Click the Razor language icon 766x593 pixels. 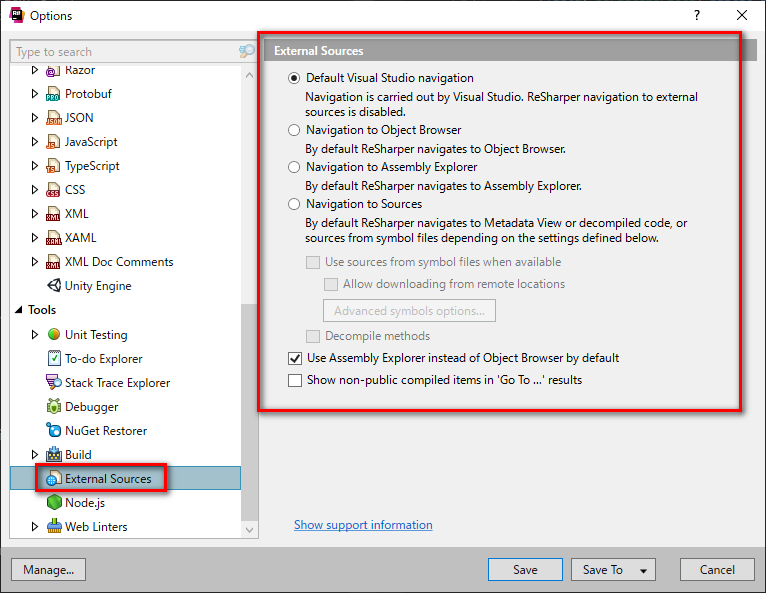coord(53,71)
